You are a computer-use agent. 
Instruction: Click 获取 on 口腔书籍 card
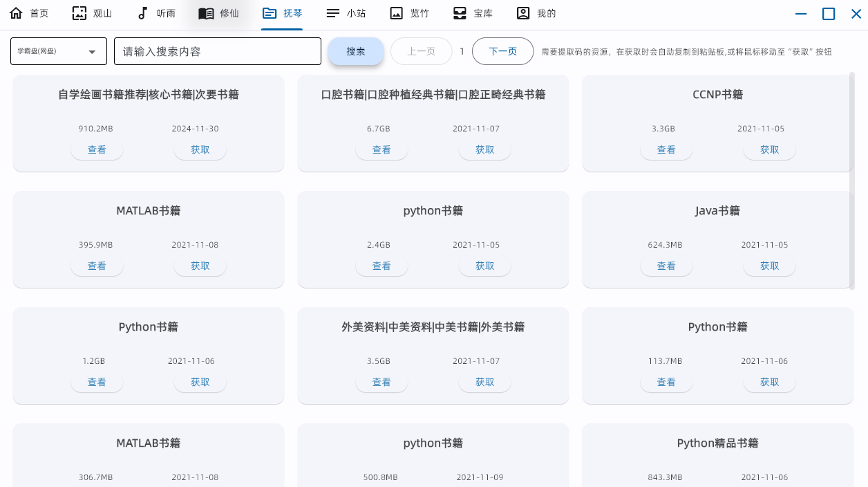(x=484, y=149)
